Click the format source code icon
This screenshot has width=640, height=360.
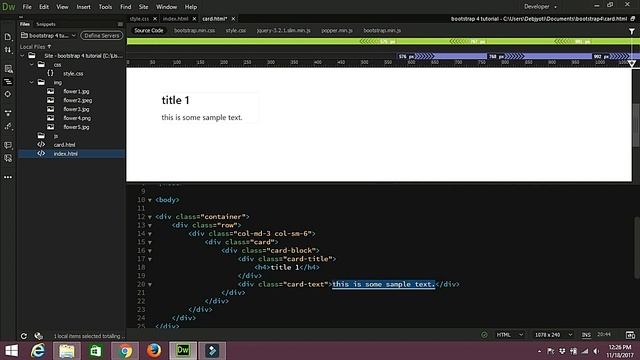pos(8,127)
